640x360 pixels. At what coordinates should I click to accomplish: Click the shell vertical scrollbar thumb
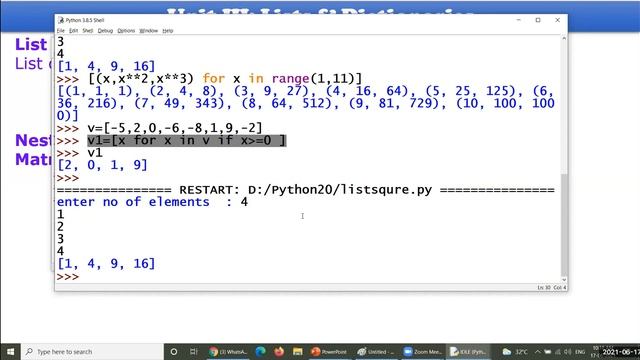(x=564, y=225)
